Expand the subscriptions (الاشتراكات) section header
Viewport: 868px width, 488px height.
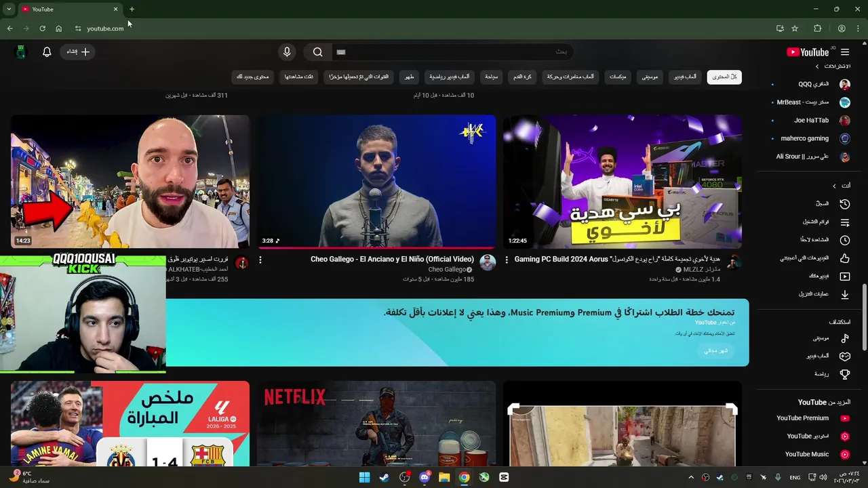click(833, 66)
